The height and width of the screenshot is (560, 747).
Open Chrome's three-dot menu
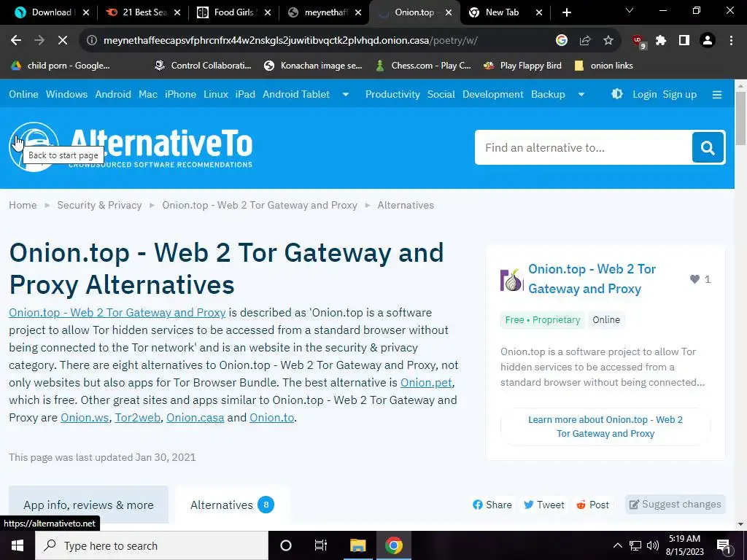pyautogui.click(x=731, y=41)
